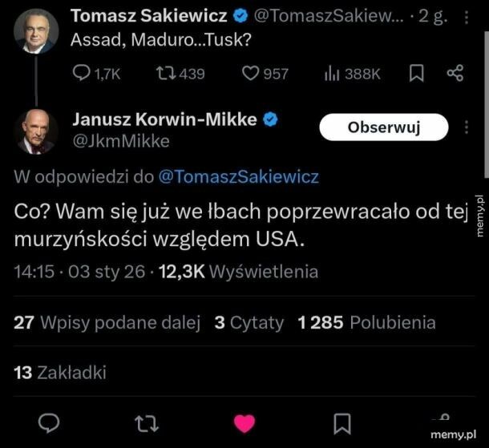View the 27 Wpisy podane dalej list

point(107,323)
